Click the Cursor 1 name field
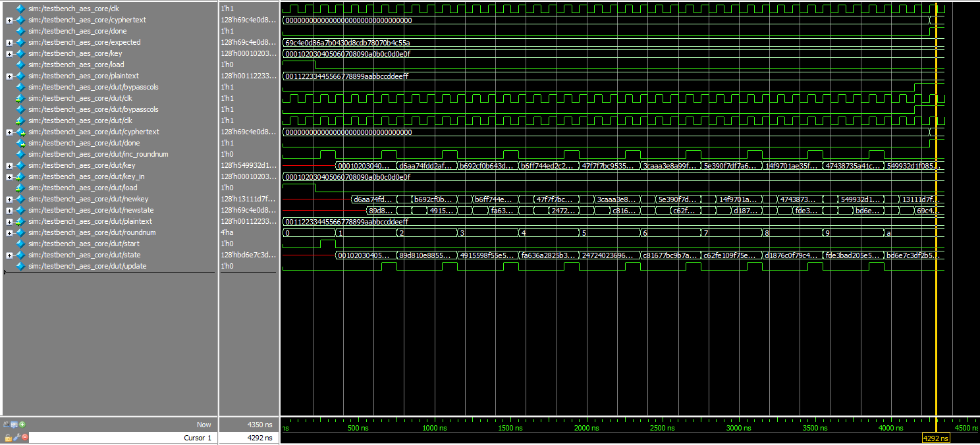980x445 pixels. (x=122, y=438)
